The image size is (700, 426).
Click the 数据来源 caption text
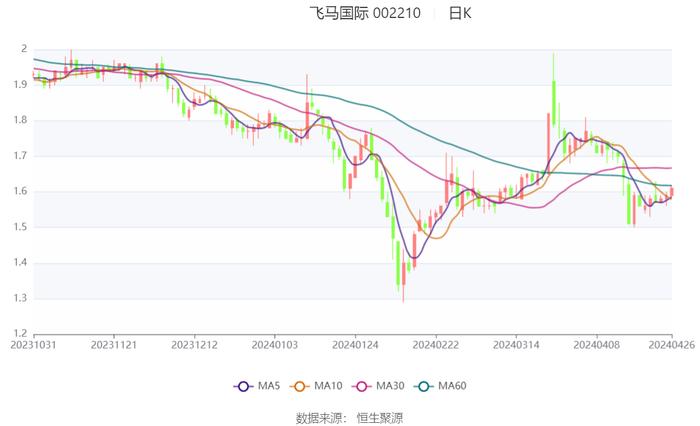coord(319,417)
